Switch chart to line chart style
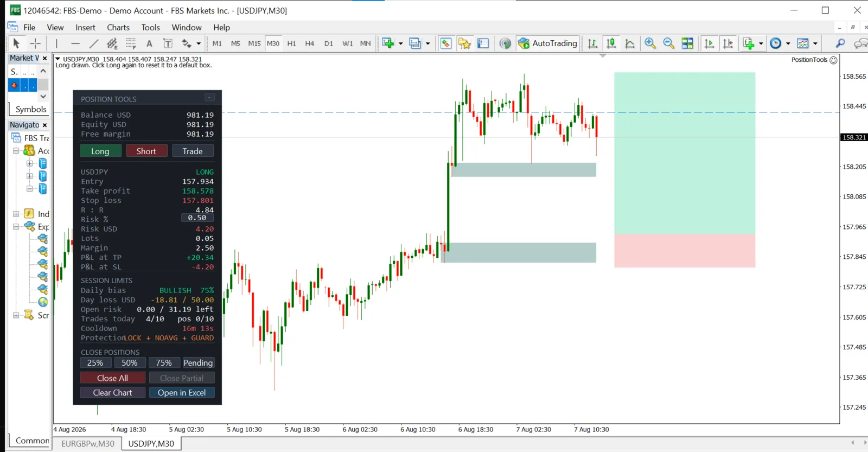 click(630, 43)
